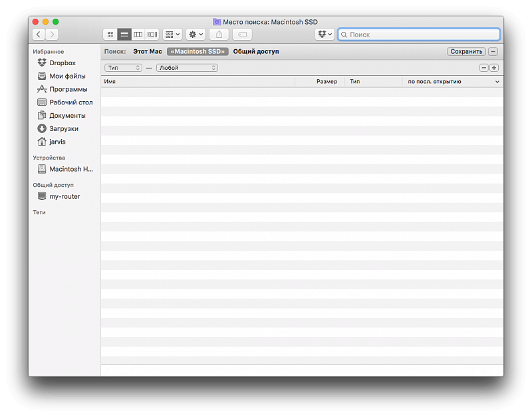Switch to column view mode
Viewport: 532px width, 417px height.
pos(138,34)
